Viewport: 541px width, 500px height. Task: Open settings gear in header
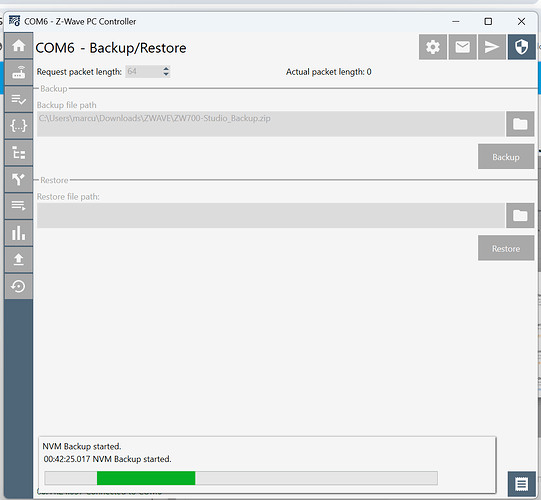click(x=433, y=47)
